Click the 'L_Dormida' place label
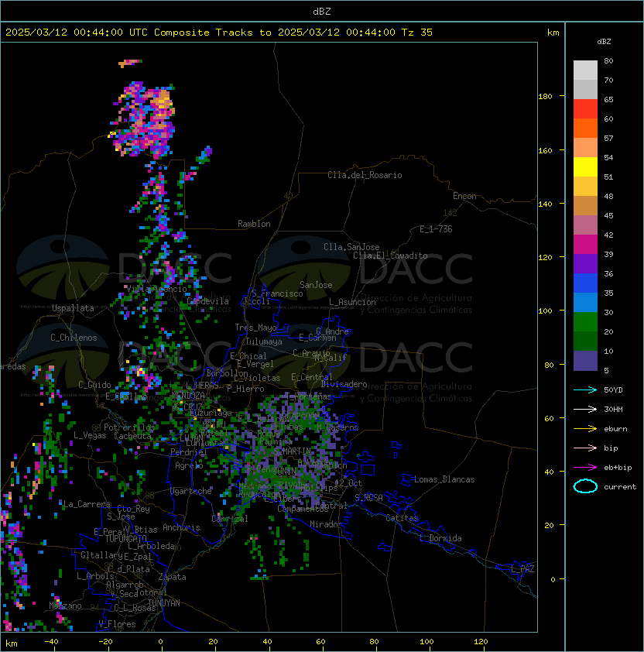 [x=440, y=538]
